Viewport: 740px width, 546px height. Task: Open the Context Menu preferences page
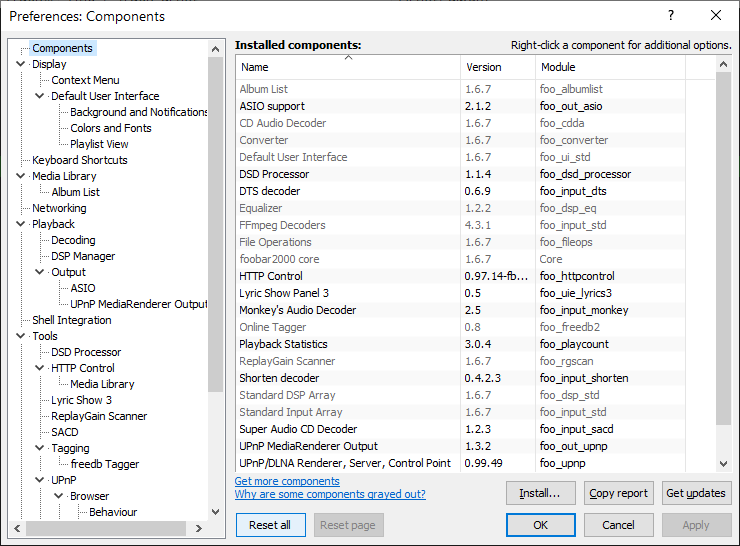(x=85, y=80)
